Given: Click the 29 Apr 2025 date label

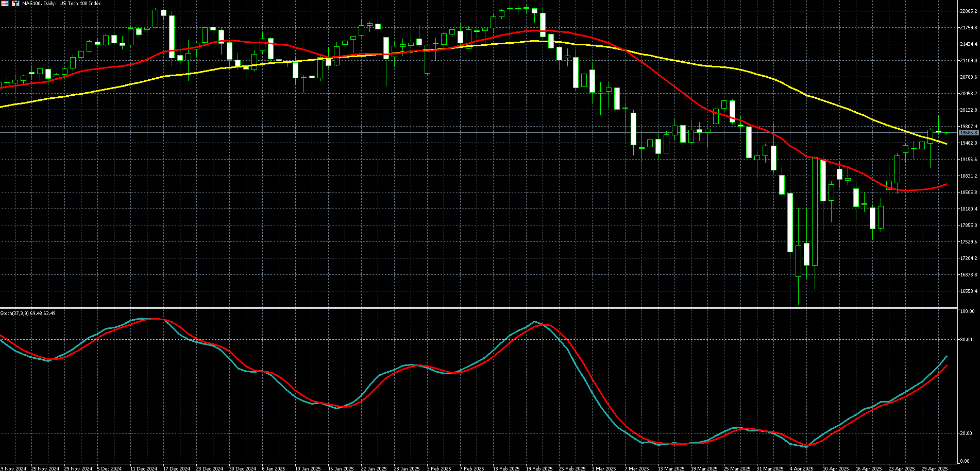Looking at the screenshot, I should tap(934, 468).
